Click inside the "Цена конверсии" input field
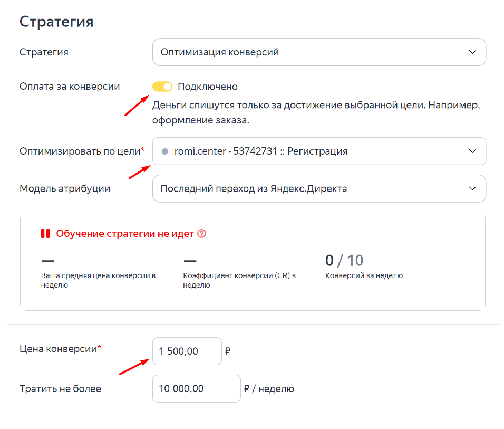This screenshot has height=429, width=504. [187, 350]
